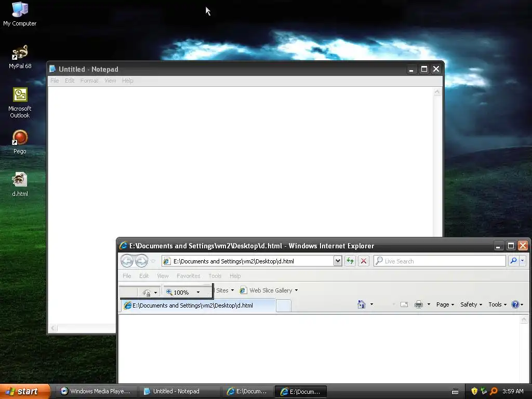Click the security shield tray icon

pyautogui.click(x=474, y=391)
